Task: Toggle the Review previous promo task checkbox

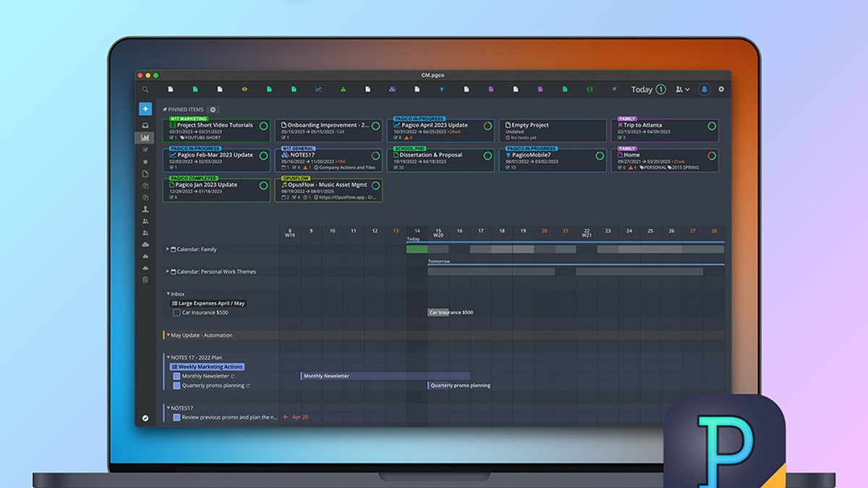Action: click(x=176, y=417)
